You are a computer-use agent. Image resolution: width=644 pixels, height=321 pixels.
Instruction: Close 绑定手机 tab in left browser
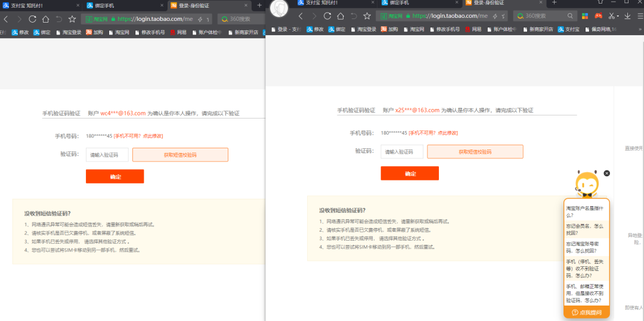pos(162,6)
